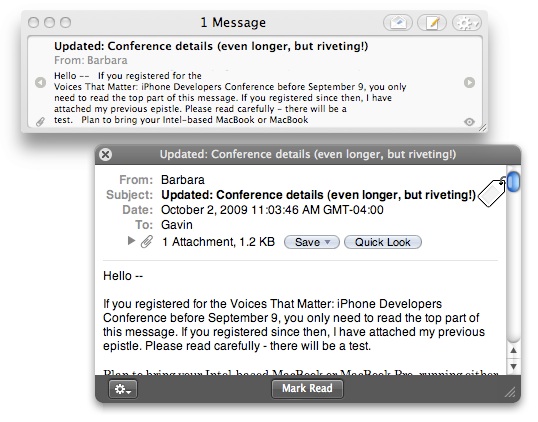This screenshot has height=422, width=538.
Task: Expand the attachment disclosure triangle
Action: click(x=131, y=241)
